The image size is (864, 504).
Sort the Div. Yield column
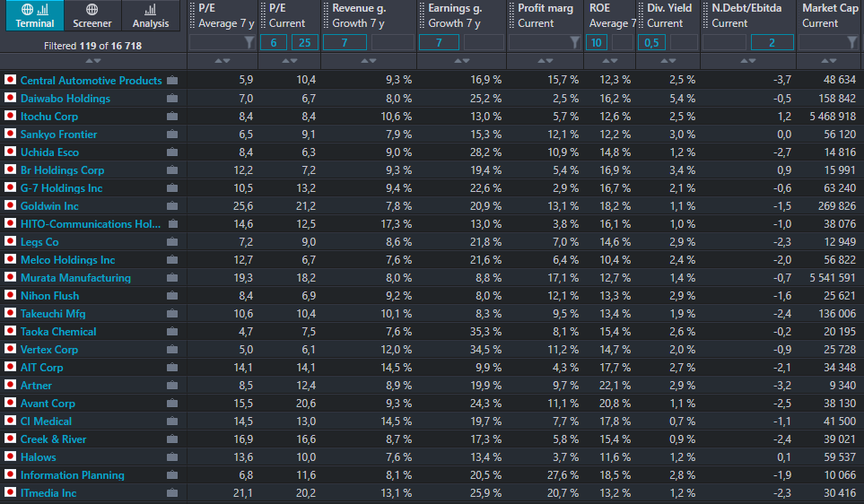pos(668,61)
